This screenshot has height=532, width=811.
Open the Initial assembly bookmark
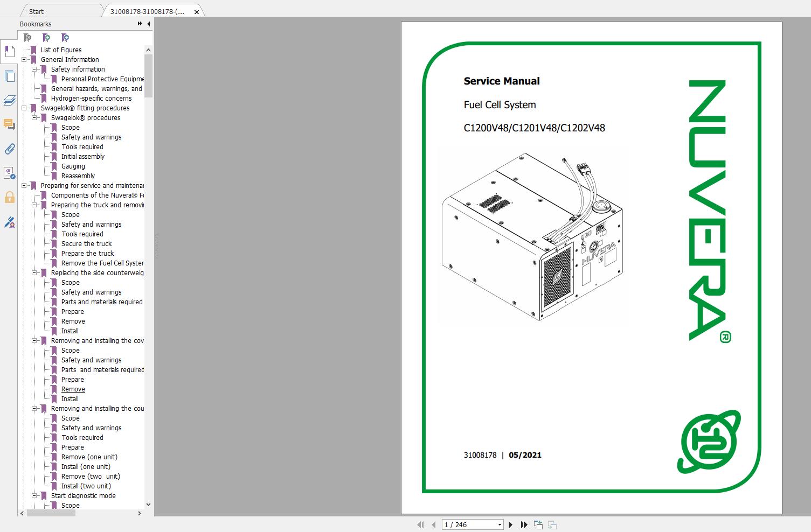(83, 157)
